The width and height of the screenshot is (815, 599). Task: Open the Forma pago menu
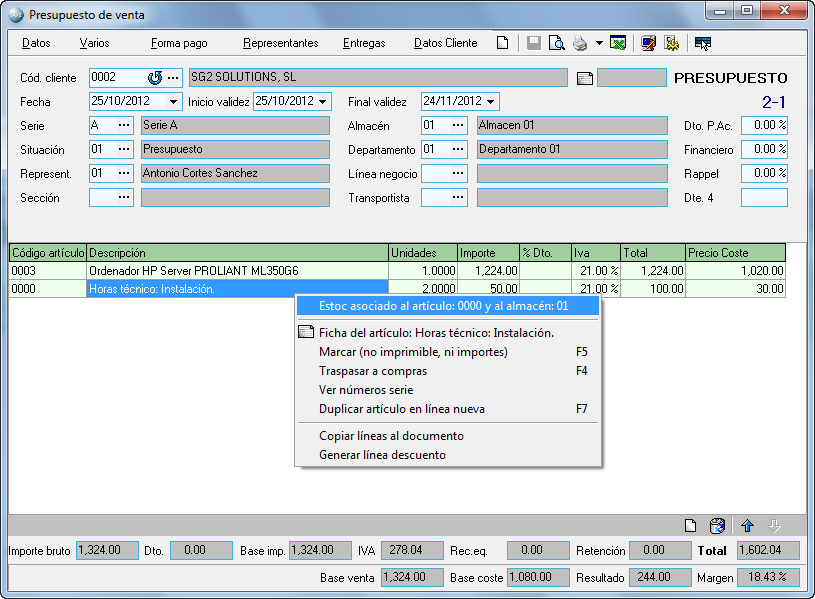(179, 43)
